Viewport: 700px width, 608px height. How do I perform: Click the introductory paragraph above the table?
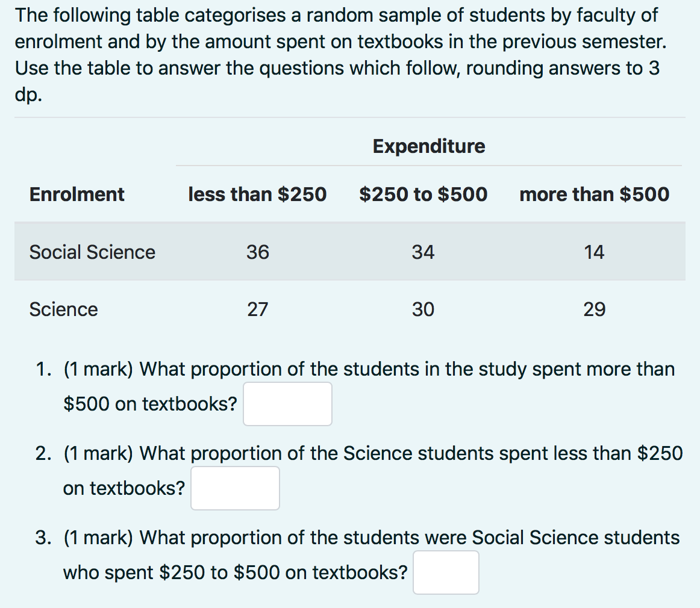pyautogui.click(x=337, y=55)
